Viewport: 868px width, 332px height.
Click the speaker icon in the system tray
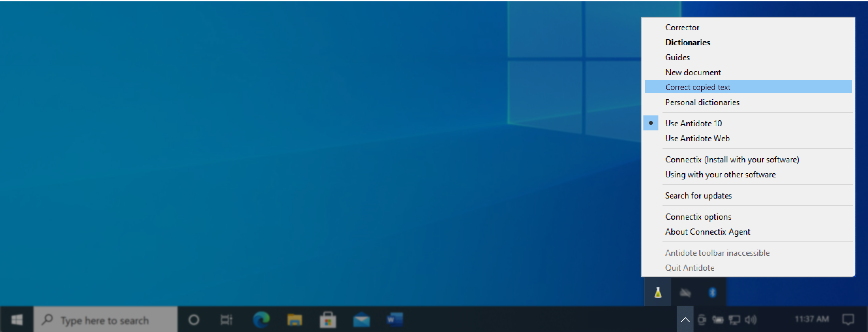point(751,319)
